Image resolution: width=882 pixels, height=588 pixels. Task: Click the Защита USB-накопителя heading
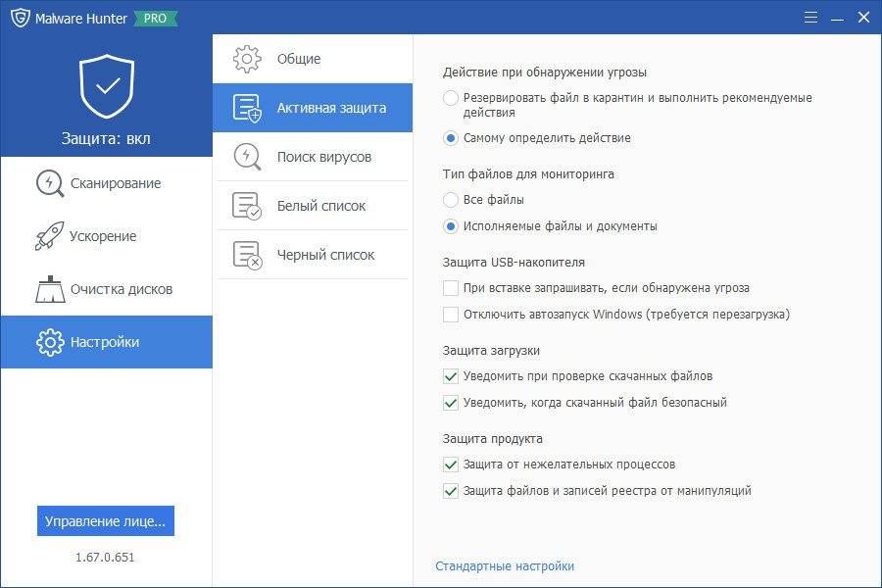coord(514,263)
